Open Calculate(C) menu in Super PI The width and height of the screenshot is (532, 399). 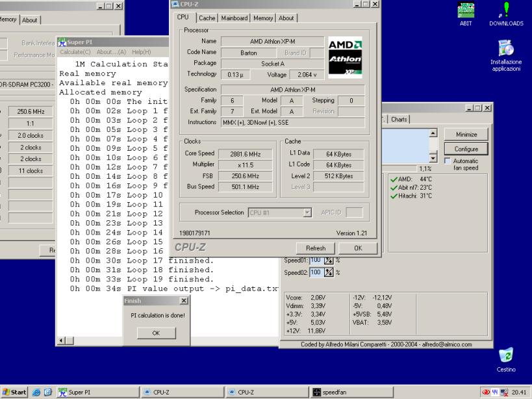(x=75, y=52)
